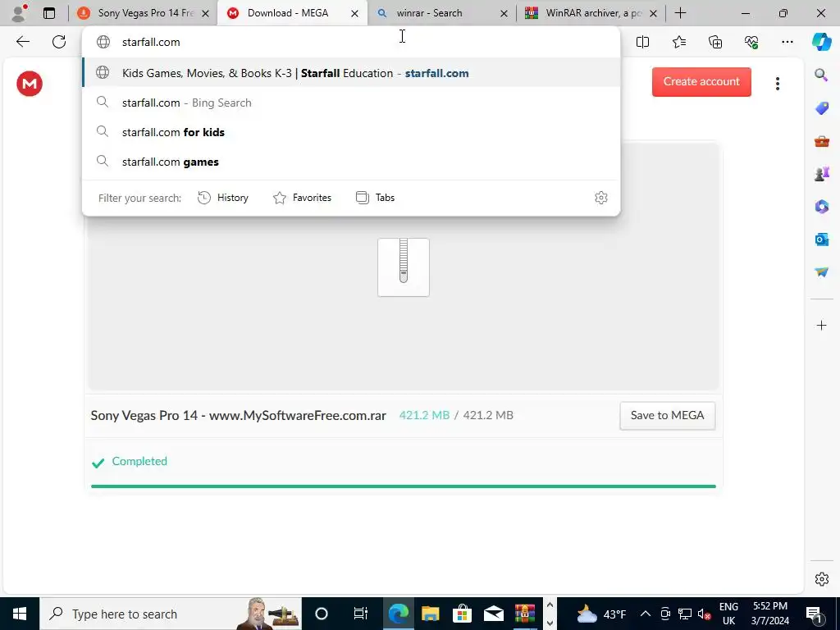This screenshot has width=840, height=630.
Task: Open Mail app on taskbar
Action: [x=493, y=614]
